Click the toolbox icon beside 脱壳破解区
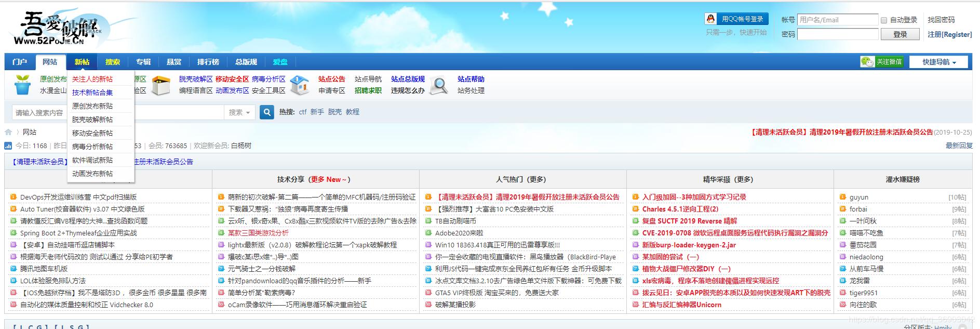The width and height of the screenshot is (980, 329). [161, 85]
